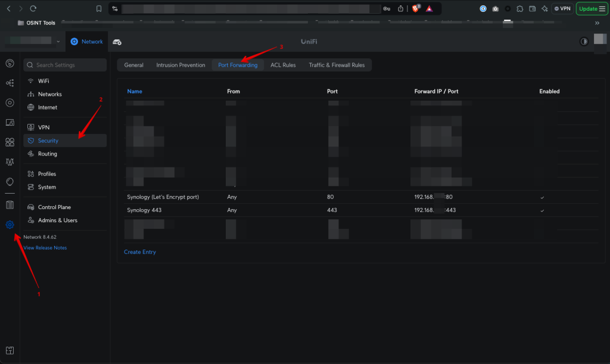Click the View Release Notes link
The image size is (610, 364).
(x=45, y=248)
